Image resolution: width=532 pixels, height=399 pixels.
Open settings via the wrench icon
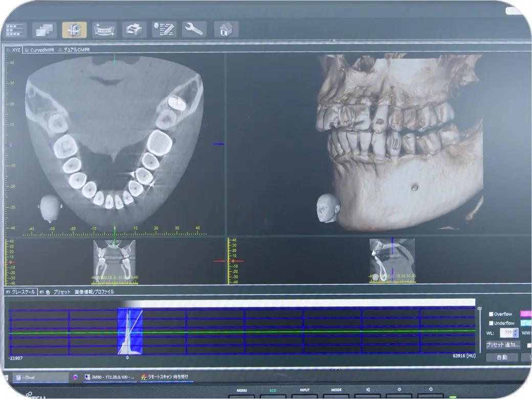pyautogui.click(x=194, y=29)
